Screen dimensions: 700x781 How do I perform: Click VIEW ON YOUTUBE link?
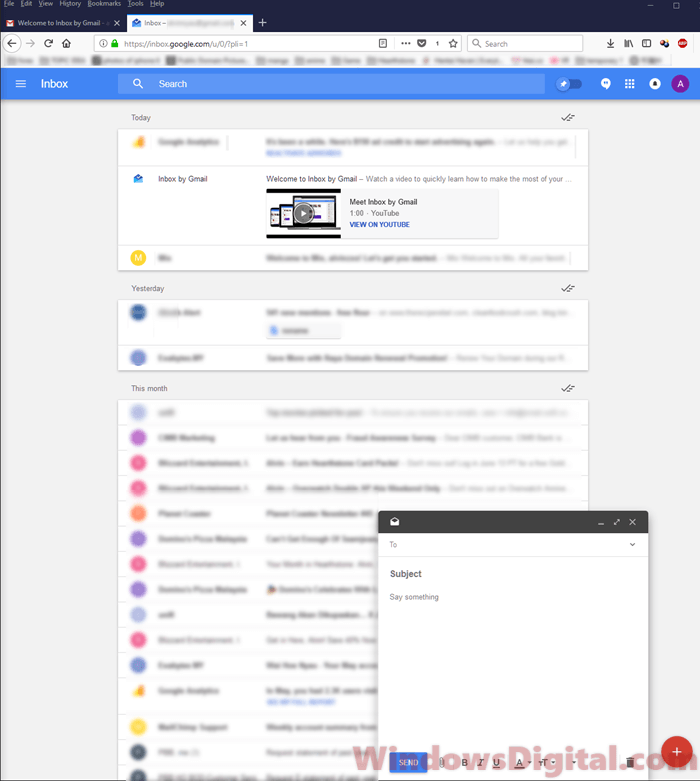[379, 225]
